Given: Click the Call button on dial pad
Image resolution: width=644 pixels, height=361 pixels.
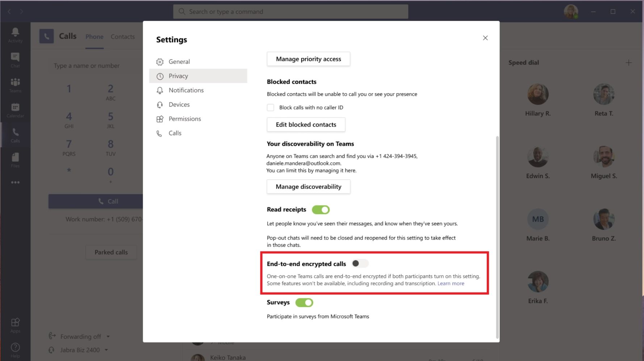Looking at the screenshot, I should click(96, 201).
